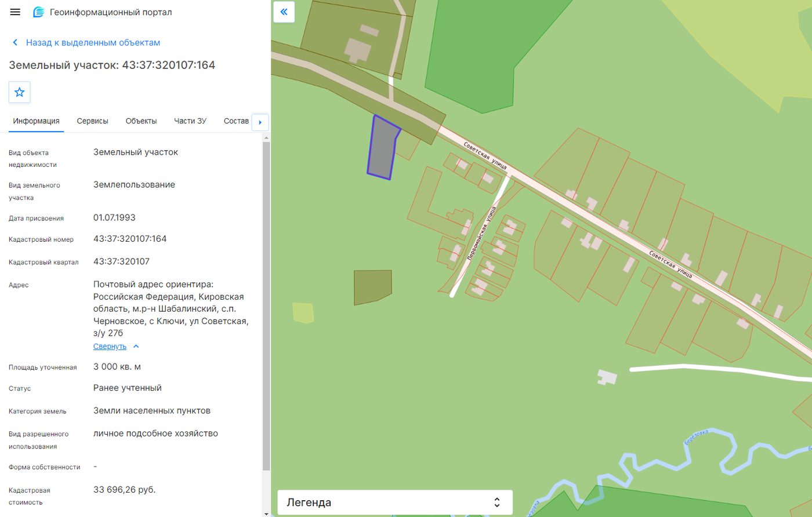Click the info panel scrollbar down arrow
The width and height of the screenshot is (812, 517).
(266, 513)
